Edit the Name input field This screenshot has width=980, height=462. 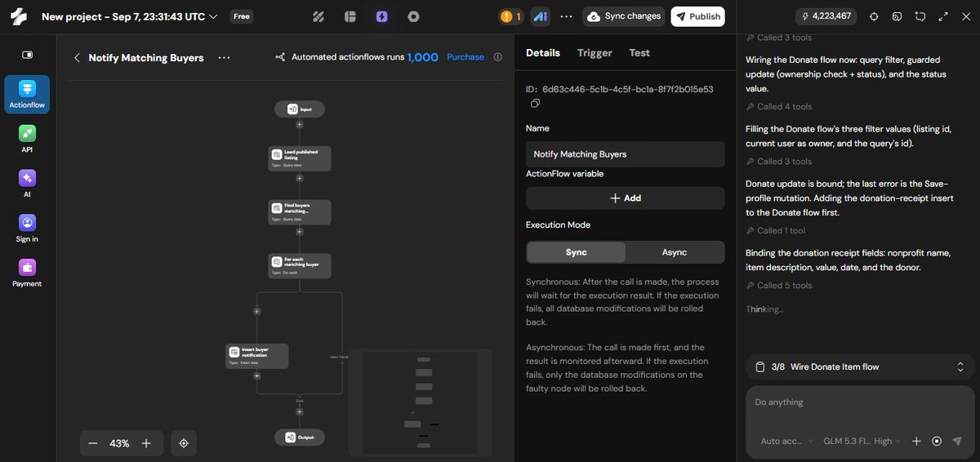625,154
